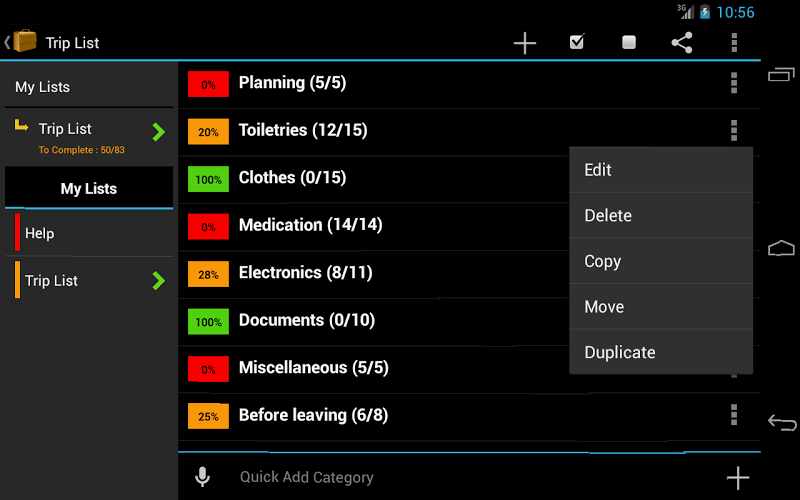
Task: Open options for Planning category
Action: pos(734,83)
